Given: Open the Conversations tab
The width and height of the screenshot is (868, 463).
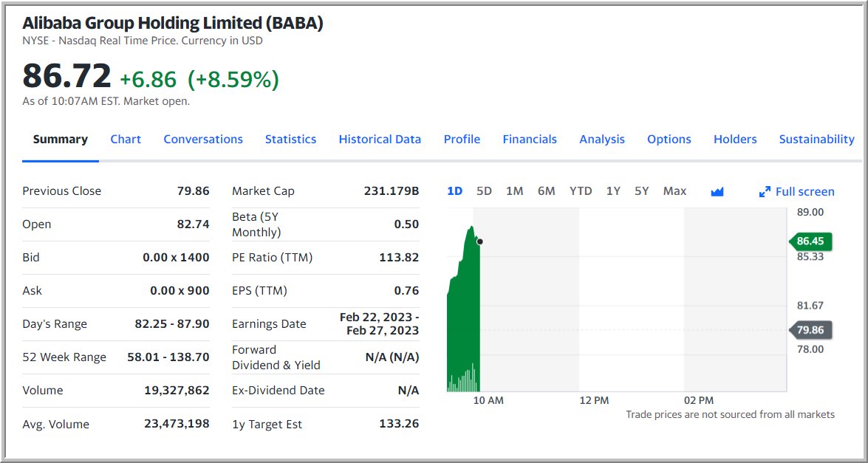Looking at the screenshot, I should [203, 140].
